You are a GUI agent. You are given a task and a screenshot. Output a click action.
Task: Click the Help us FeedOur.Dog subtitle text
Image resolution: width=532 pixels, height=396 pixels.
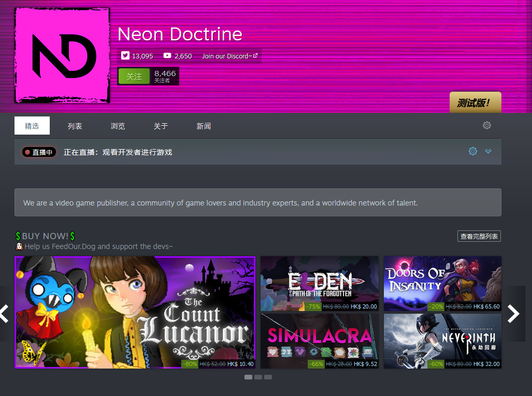click(x=98, y=246)
